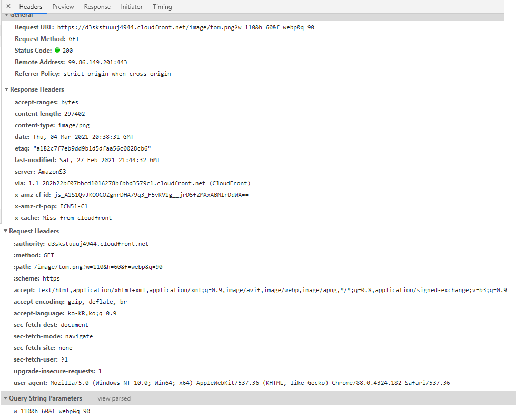Collapse the Query String Parameters section
This screenshot has height=420, width=516.
pos(6,398)
